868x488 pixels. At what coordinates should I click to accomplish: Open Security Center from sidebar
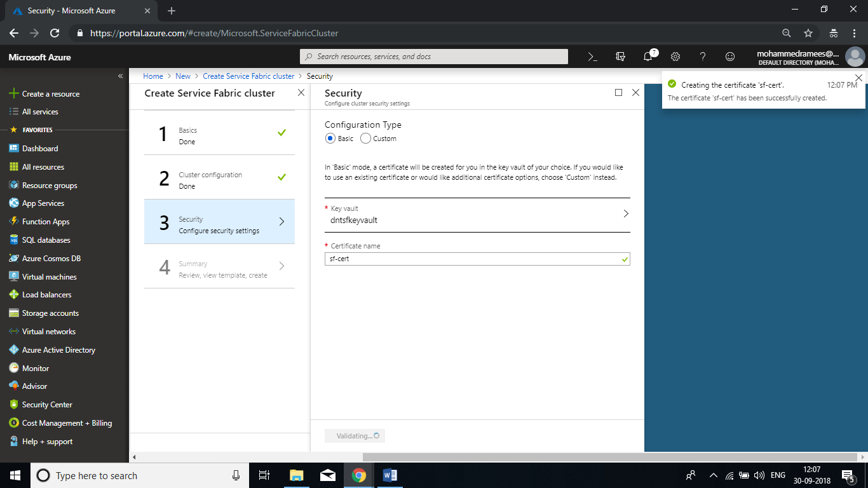tap(47, 405)
